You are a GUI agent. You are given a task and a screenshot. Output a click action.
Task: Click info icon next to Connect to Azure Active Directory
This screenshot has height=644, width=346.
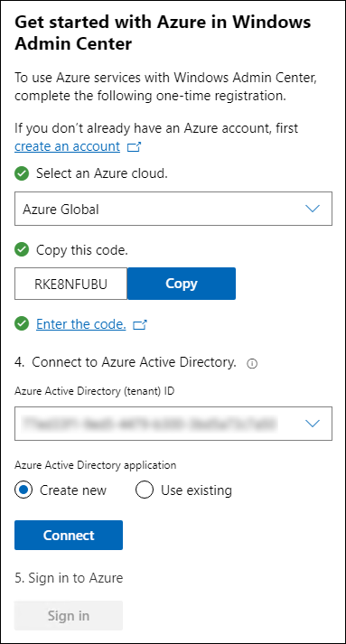[x=252, y=364]
